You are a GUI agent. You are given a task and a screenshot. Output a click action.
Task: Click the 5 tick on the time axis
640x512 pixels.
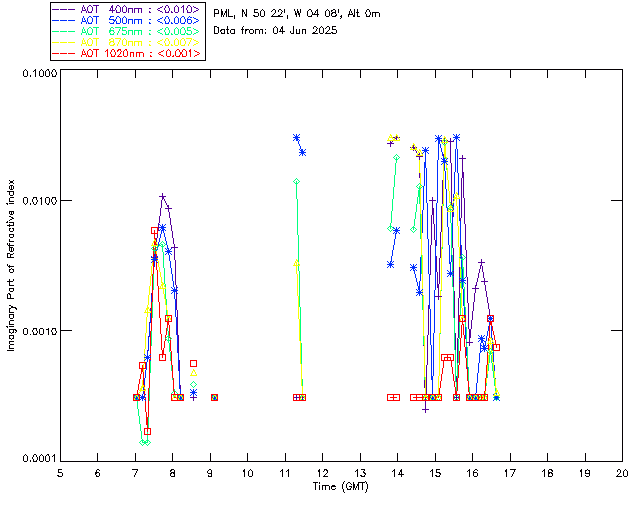click(x=60, y=472)
